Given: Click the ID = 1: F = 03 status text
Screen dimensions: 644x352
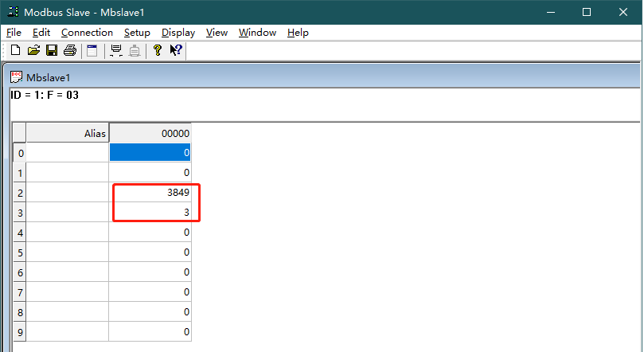Looking at the screenshot, I should (x=45, y=95).
